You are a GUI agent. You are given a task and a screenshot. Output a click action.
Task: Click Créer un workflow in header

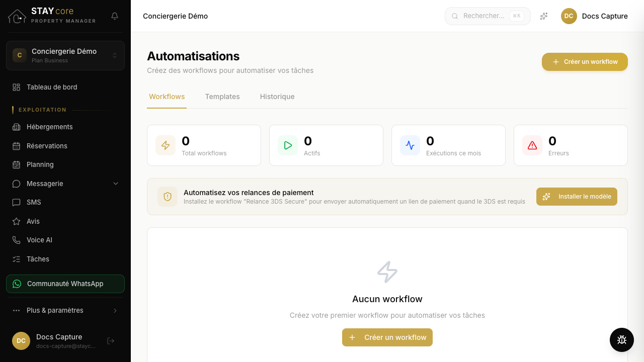click(x=585, y=62)
